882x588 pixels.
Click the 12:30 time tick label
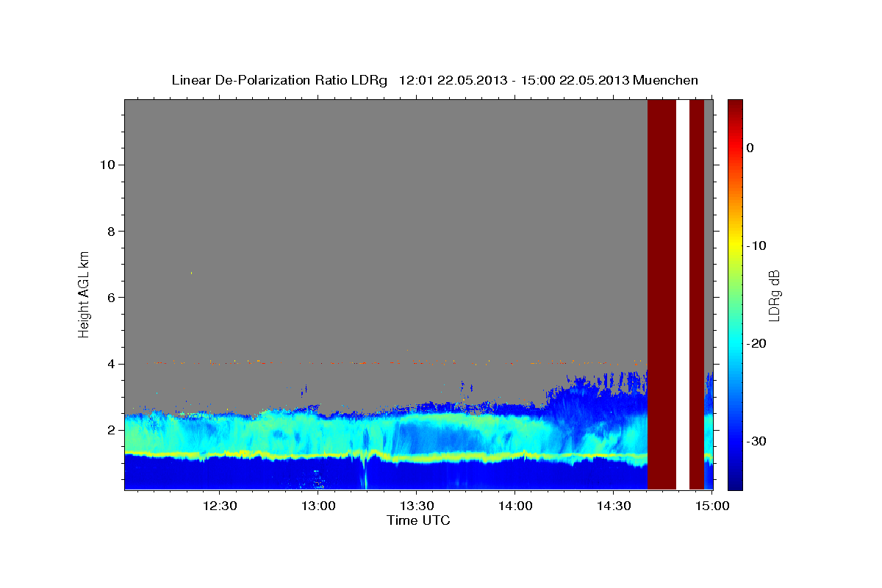tap(219, 506)
